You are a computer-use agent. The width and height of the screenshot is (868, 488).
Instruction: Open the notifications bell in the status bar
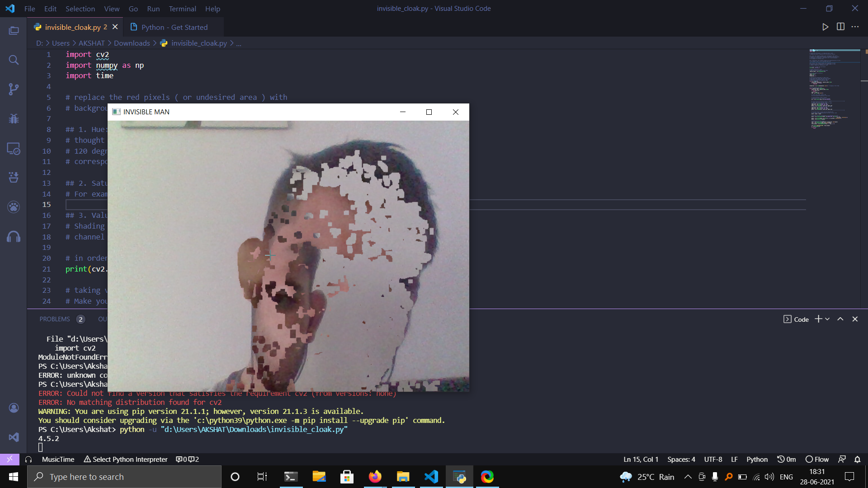click(857, 459)
